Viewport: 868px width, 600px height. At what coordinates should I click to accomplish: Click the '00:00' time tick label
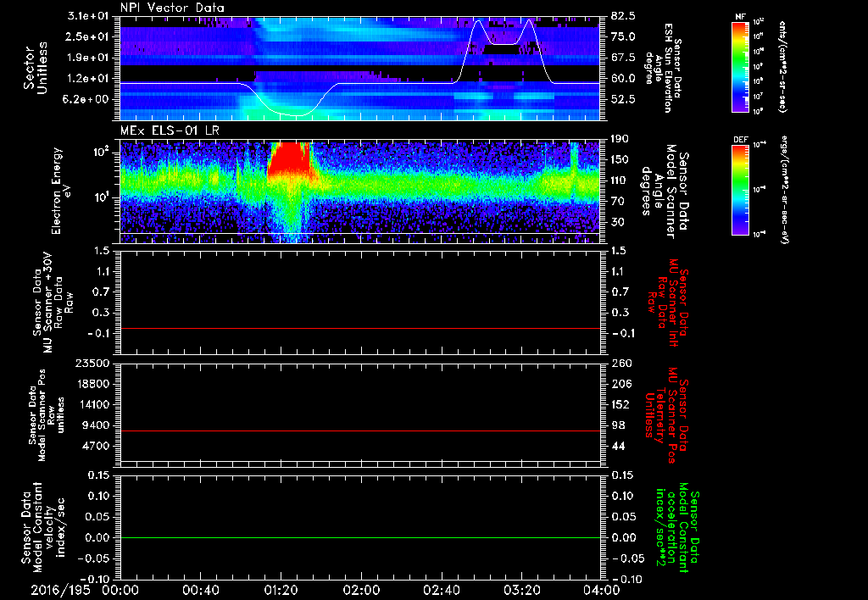[120, 590]
